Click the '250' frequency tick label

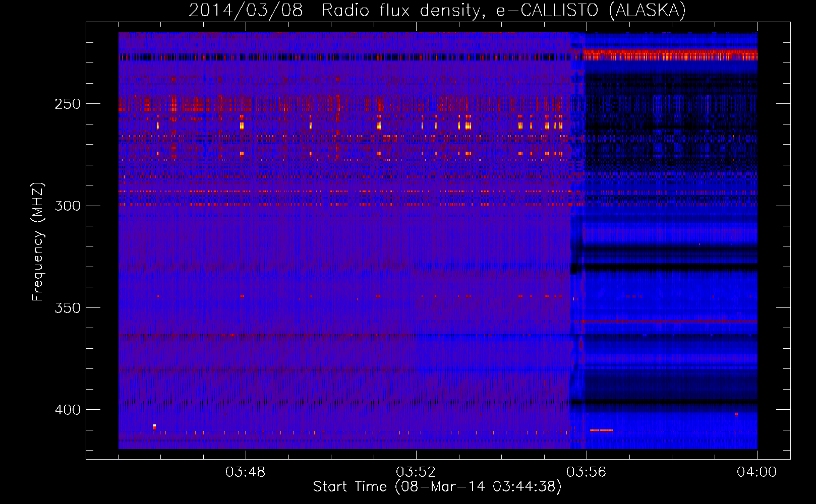tap(68, 104)
